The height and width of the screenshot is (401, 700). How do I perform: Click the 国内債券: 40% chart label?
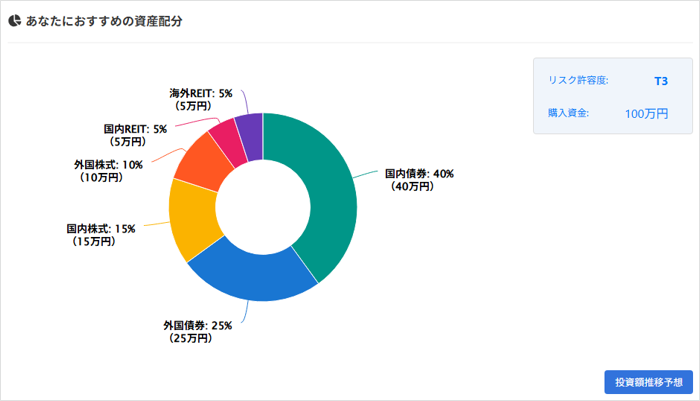(x=420, y=173)
